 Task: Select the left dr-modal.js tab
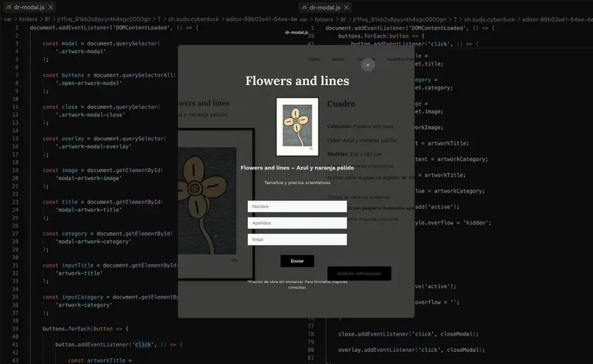pyautogui.click(x=29, y=7)
